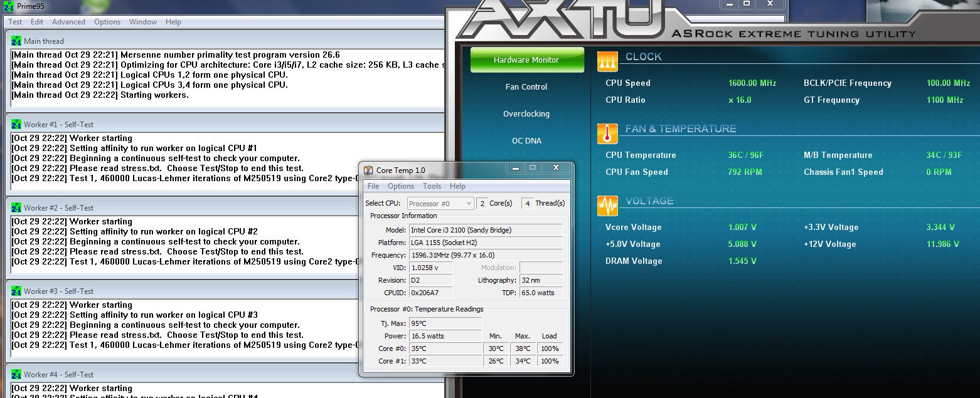Open the Help menu in Core Temp
Screen dimensions: 980x398
[457, 186]
